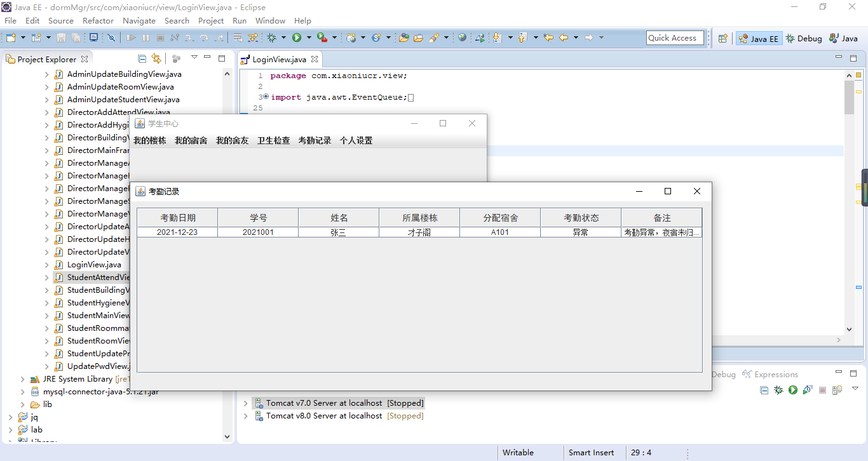The width and height of the screenshot is (868, 461).
Task: Open the dropdown arrow next to the New file icon
Action: pyautogui.click(x=23, y=38)
